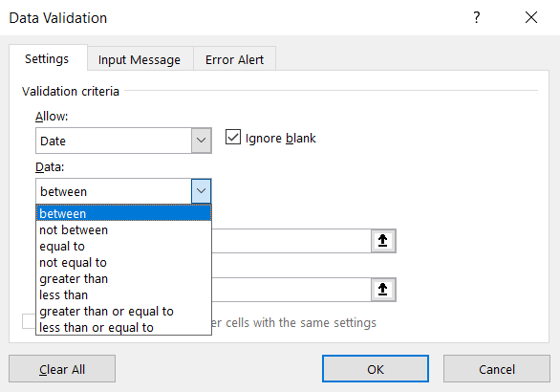Open the Allow dropdown arrow
Screen dimensions: 560x392
tap(201, 141)
